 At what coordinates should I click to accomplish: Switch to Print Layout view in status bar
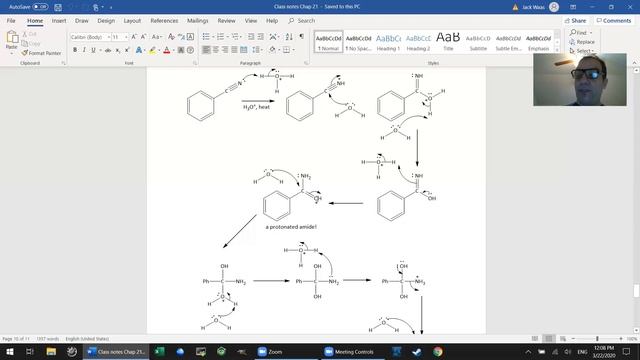coord(549,339)
